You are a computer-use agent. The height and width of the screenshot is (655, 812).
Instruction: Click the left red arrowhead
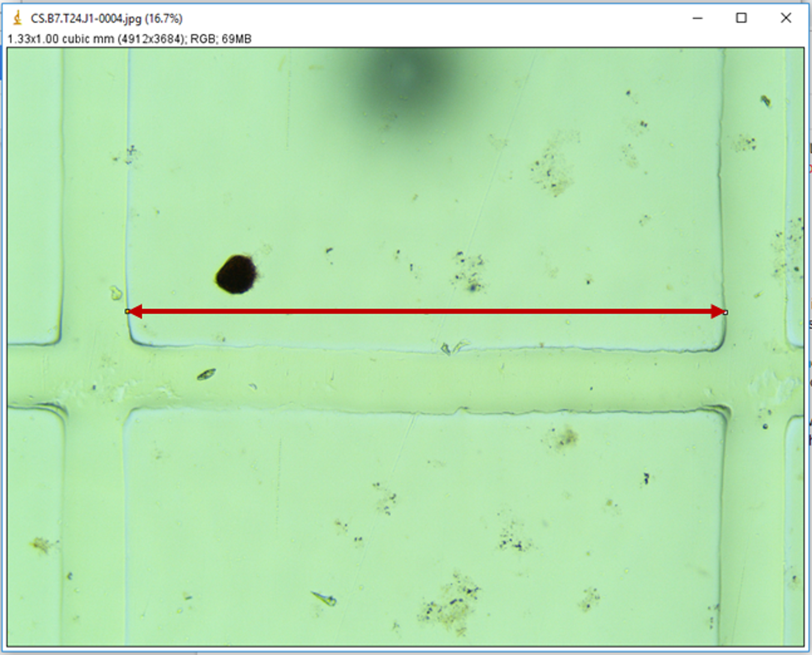(136, 311)
